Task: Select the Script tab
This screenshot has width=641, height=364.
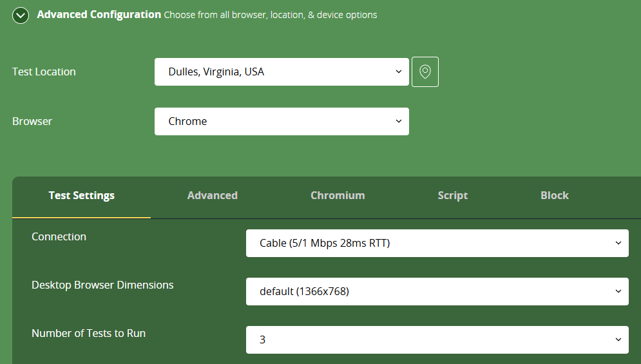Action: tap(452, 195)
